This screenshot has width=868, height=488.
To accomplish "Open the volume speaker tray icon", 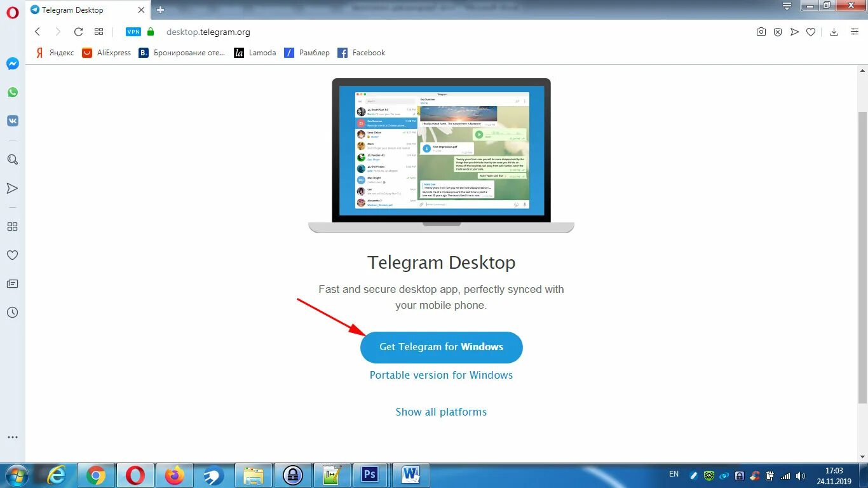I will (x=801, y=475).
